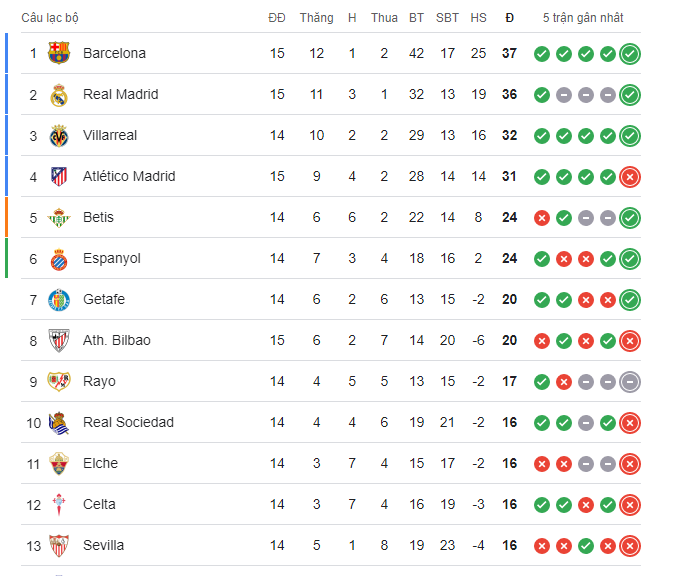Click the '5 trận gần nhất' header

[x=583, y=18]
